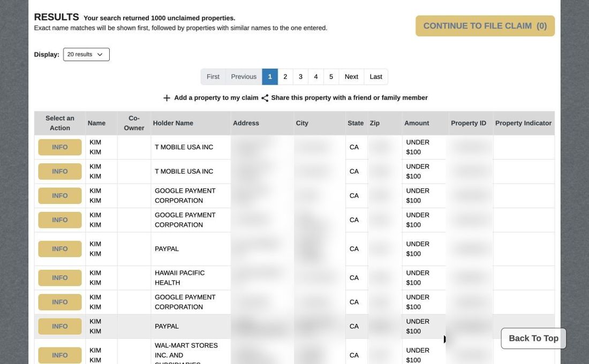The height and width of the screenshot is (364, 589).
Task: Click the First page button
Action: (213, 77)
